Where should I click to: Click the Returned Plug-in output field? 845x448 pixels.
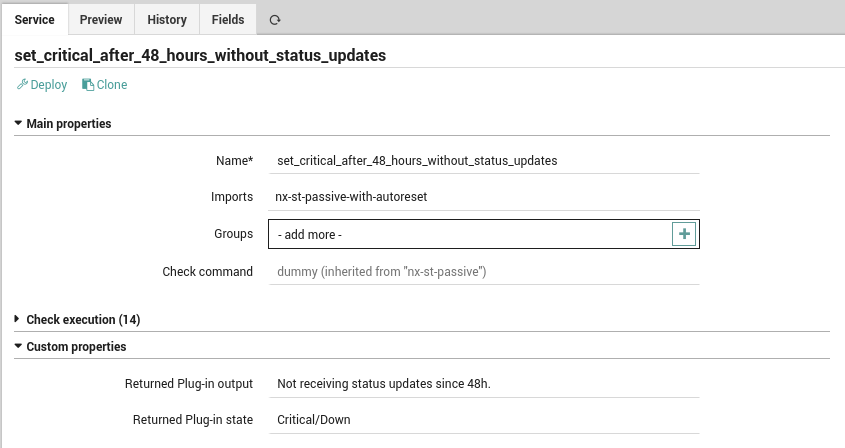point(484,383)
